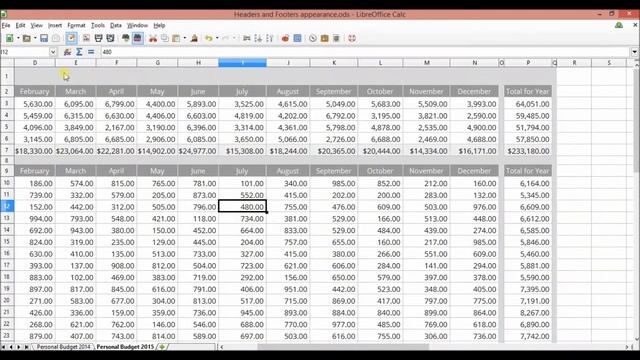Click the Insert Chart icon
This screenshot has height=360, width=640.
[x=285, y=38]
